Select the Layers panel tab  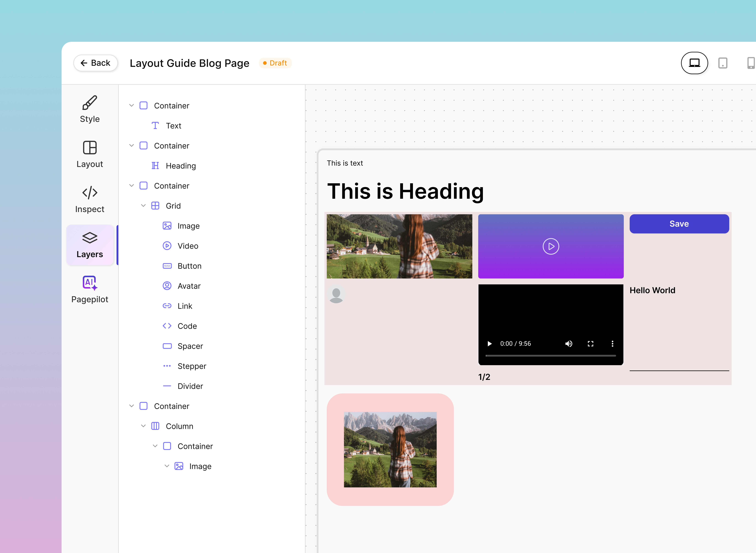point(90,245)
